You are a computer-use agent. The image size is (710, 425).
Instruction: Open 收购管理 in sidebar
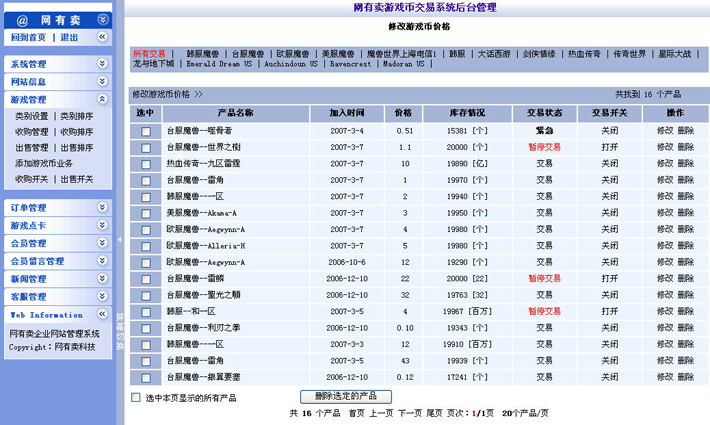click(31, 132)
